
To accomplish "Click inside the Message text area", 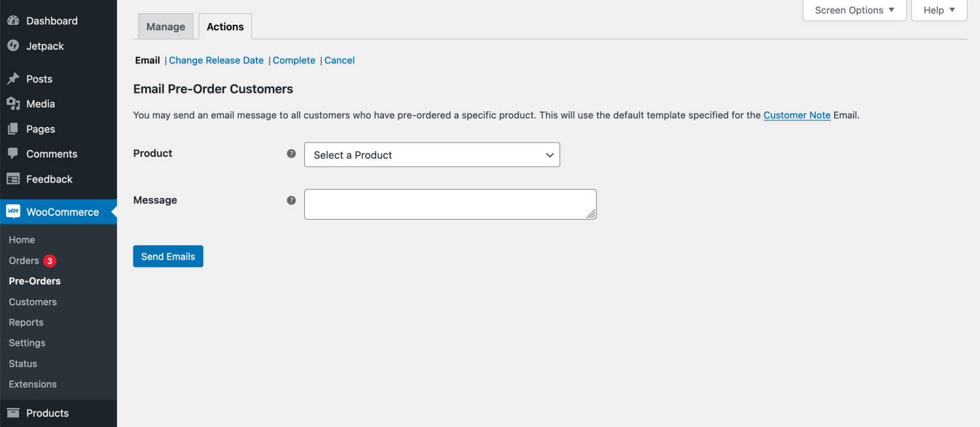I will (450, 203).
